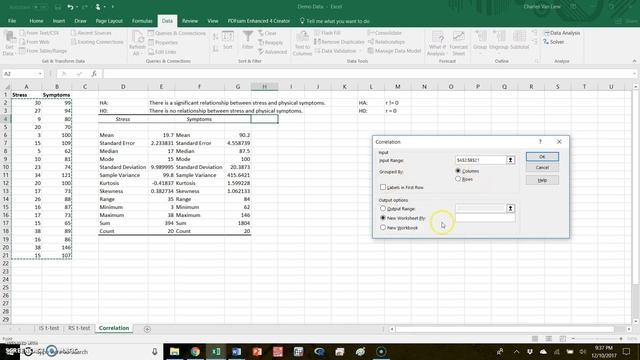Click the Group outline button
This screenshot has width=640, height=360.
click(x=480, y=41)
